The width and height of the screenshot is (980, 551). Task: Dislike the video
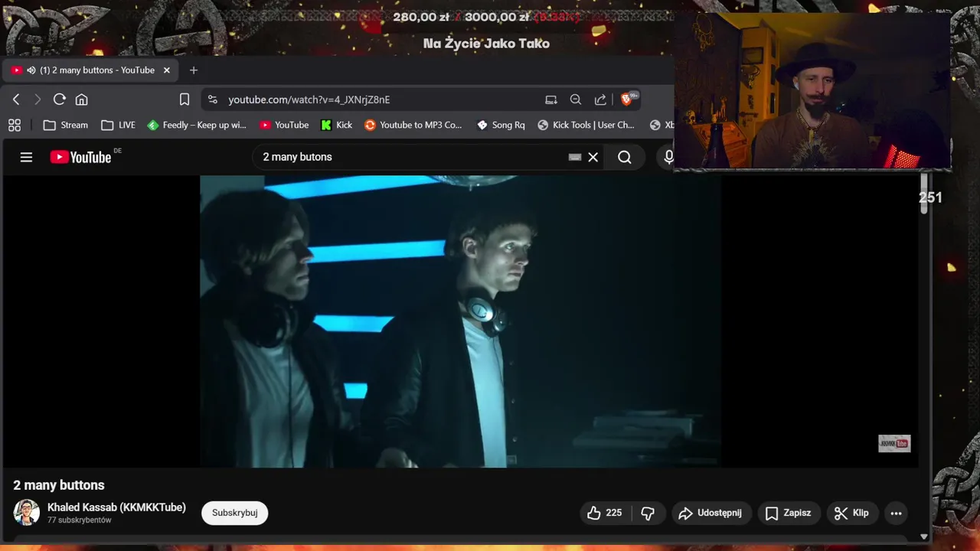click(x=648, y=513)
